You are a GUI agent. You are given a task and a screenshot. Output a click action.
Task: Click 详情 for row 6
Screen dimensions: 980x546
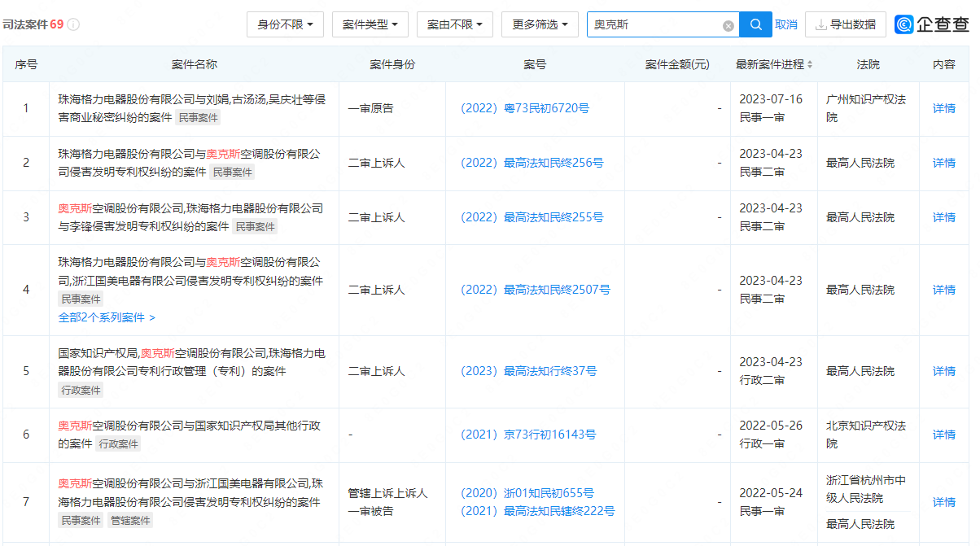click(944, 435)
